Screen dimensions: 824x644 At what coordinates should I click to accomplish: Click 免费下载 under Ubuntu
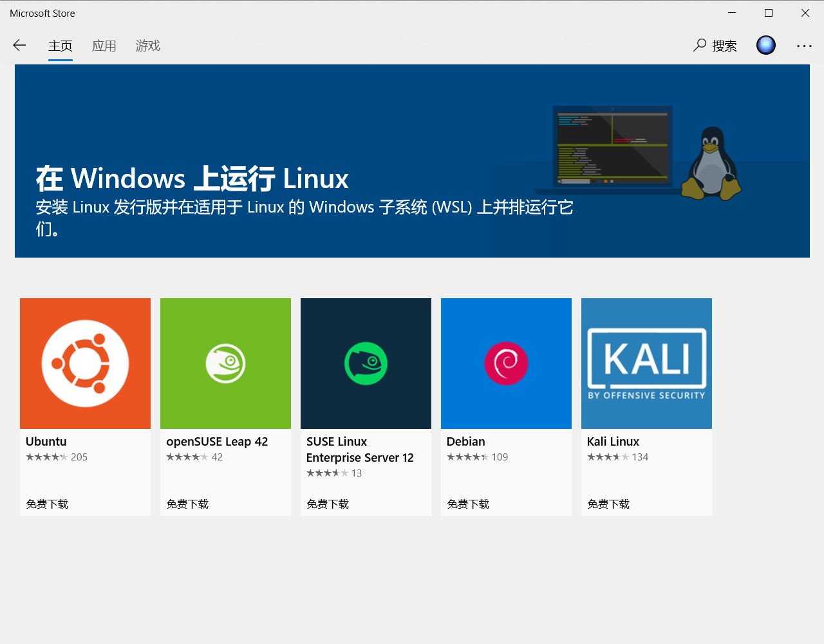47,504
